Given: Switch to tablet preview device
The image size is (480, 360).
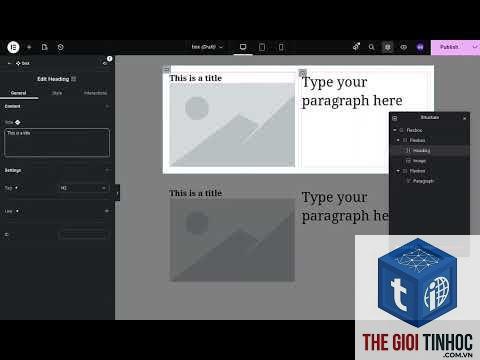Looking at the screenshot, I should 262,47.
